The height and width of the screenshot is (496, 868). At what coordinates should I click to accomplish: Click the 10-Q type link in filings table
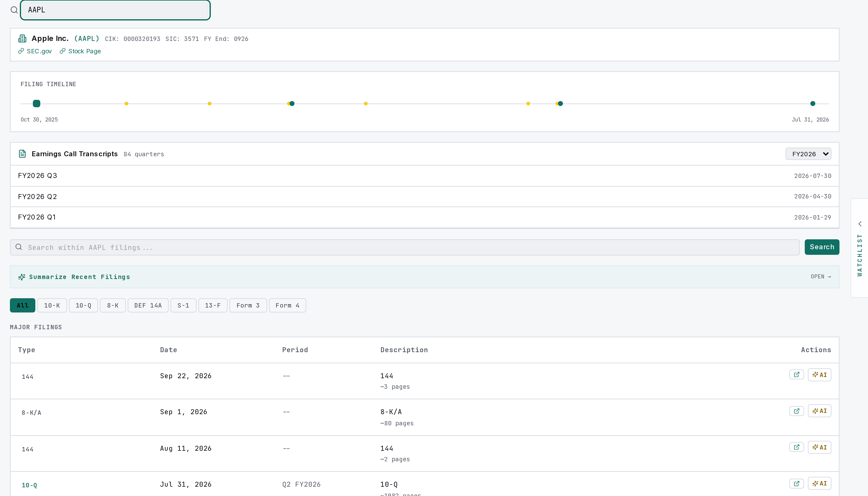29,485
